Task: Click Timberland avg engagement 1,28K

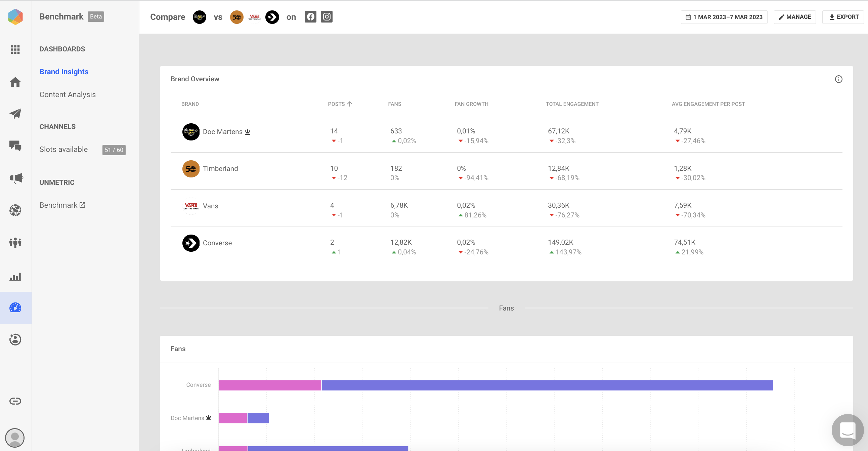Action: click(683, 168)
